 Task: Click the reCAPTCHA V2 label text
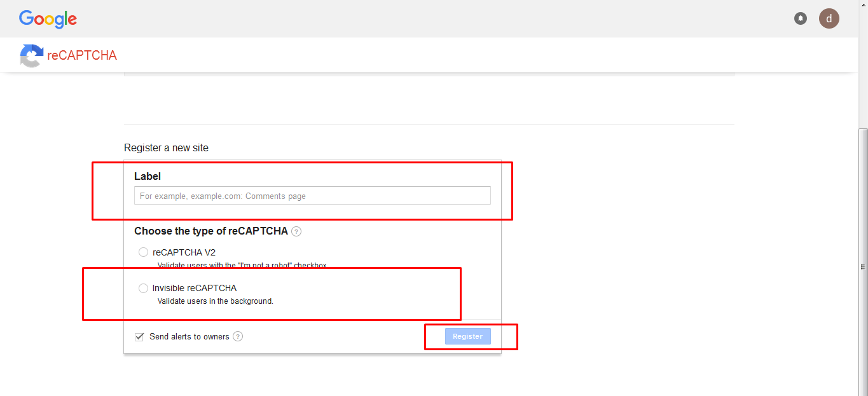tap(184, 252)
